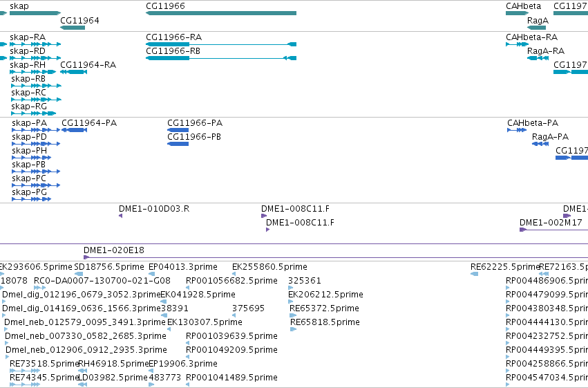The height and width of the screenshot is (388, 588).
Task: Click the EP04013.3prime EST
Action: click(151, 274)
